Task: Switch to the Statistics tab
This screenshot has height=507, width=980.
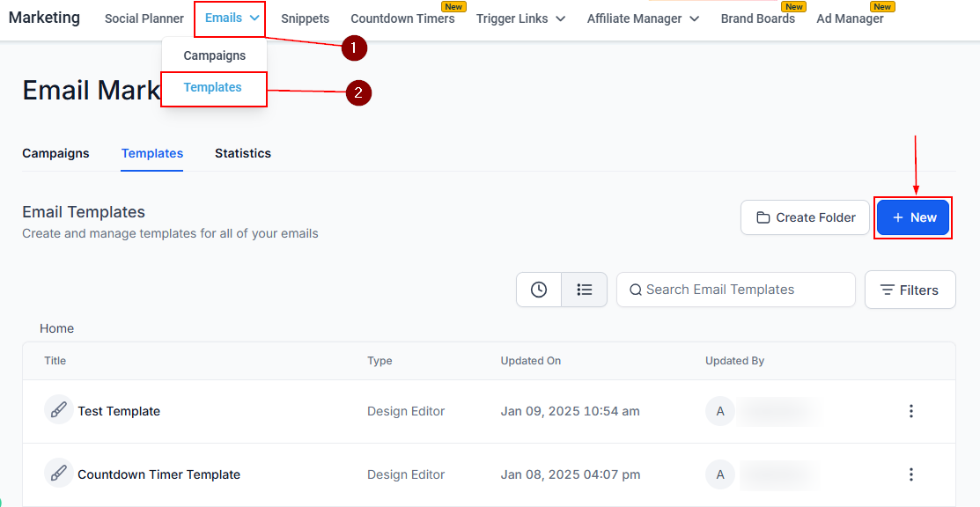Action: pyautogui.click(x=243, y=153)
